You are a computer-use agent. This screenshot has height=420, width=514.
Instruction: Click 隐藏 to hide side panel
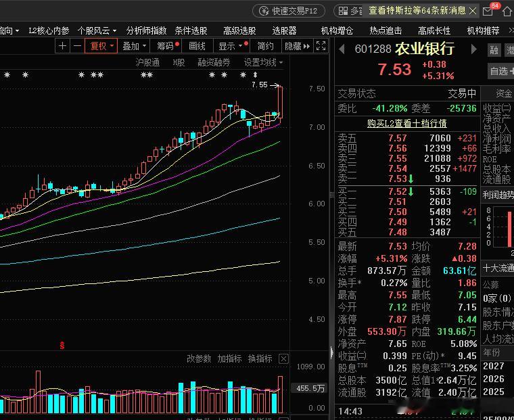298,46
